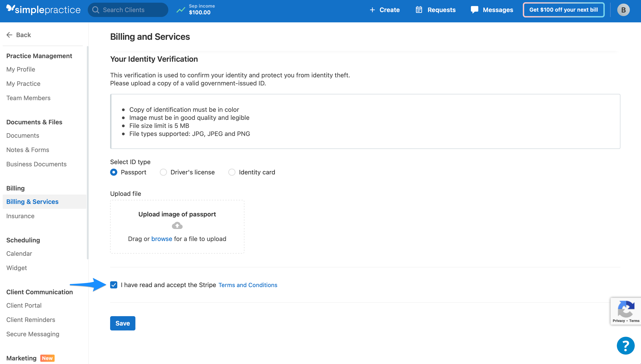Click the Sep income trend graph icon
The image size is (641, 364).
(181, 10)
